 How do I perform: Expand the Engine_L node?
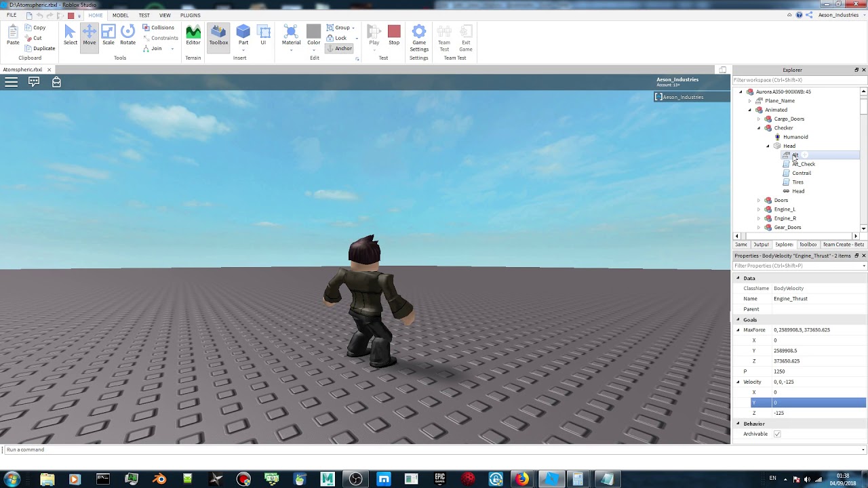pyautogui.click(x=759, y=209)
